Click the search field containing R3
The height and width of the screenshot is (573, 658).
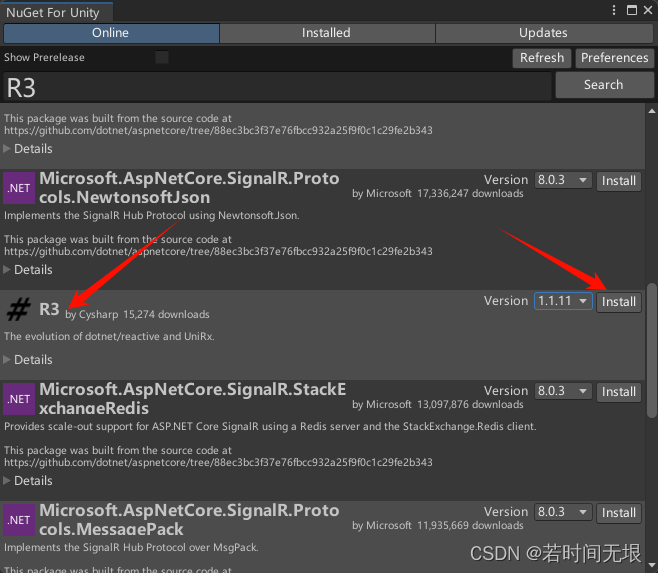276,87
